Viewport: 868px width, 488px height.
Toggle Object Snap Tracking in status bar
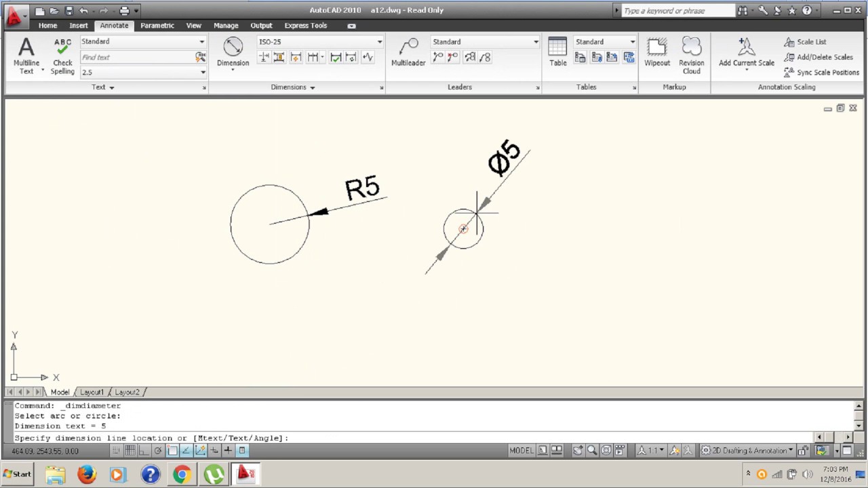(186, 451)
